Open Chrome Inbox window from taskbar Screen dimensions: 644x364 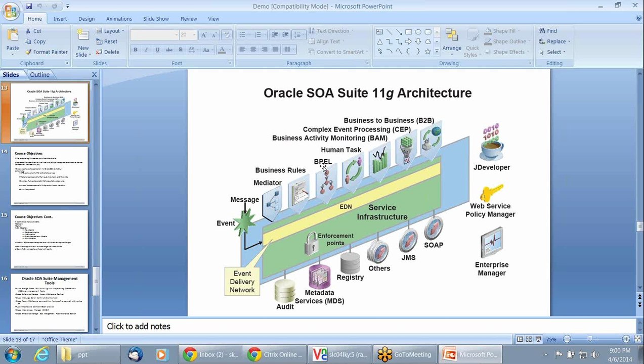pyautogui.click(x=210, y=354)
